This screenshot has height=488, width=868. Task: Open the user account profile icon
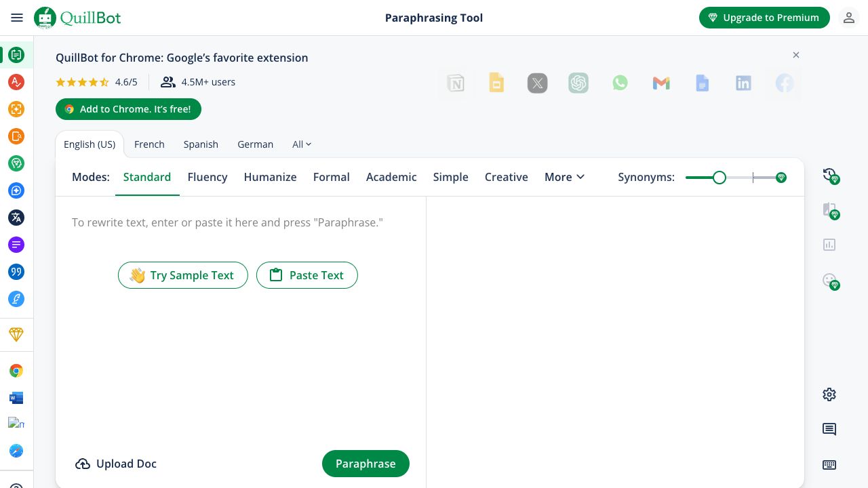point(848,18)
